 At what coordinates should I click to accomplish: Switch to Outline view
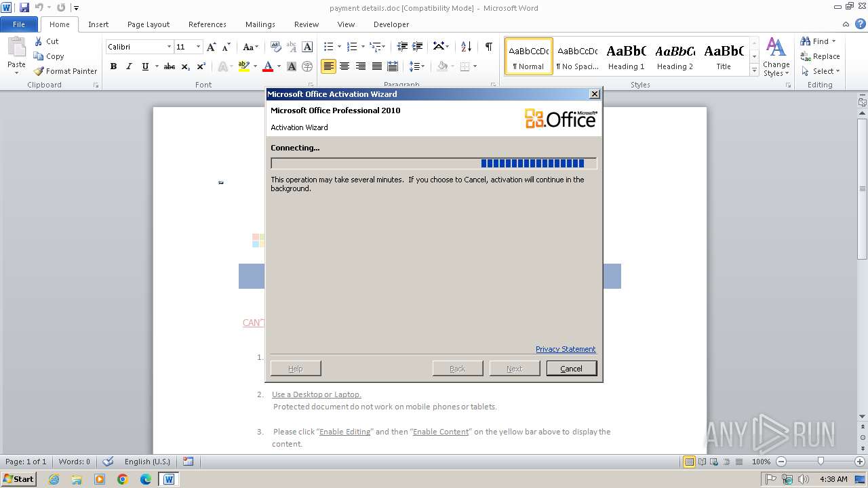(x=726, y=462)
